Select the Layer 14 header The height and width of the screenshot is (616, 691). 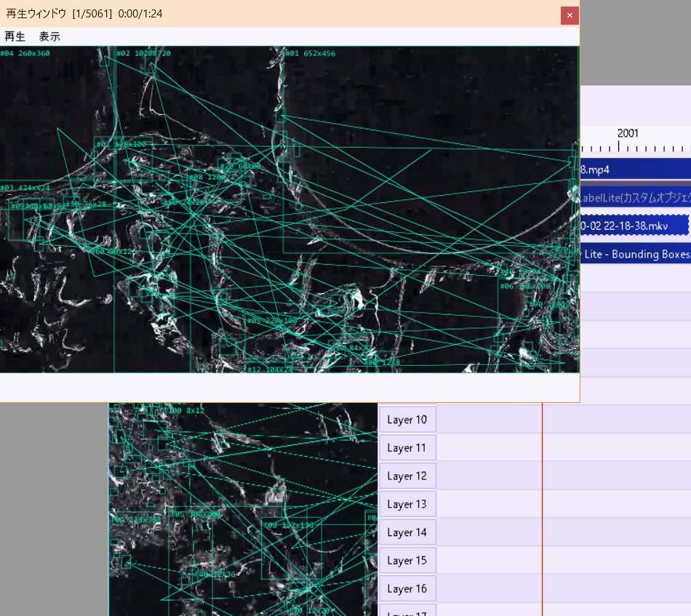tap(407, 532)
